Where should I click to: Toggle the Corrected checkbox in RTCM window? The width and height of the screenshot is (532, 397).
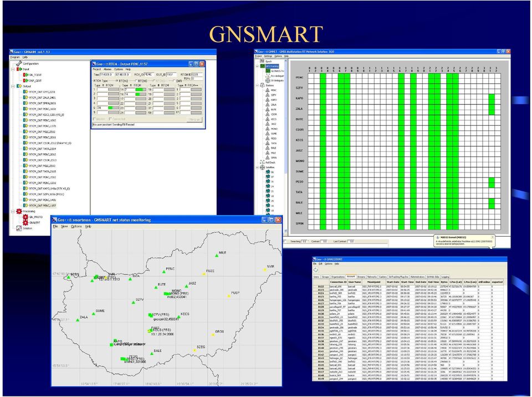tap(110, 119)
